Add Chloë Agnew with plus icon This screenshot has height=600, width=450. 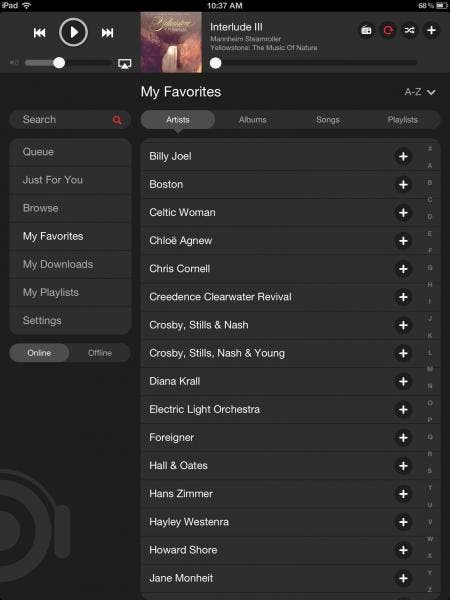click(403, 241)
